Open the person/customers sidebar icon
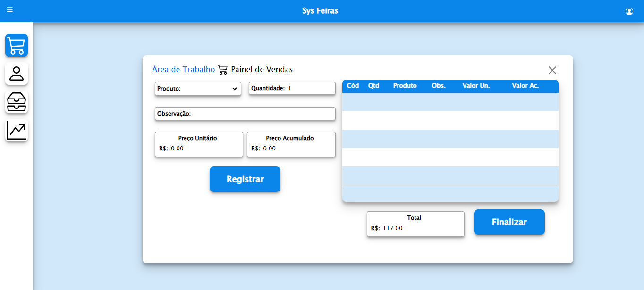644x290 pixels. pyautogui.click(x=17, y=74)
